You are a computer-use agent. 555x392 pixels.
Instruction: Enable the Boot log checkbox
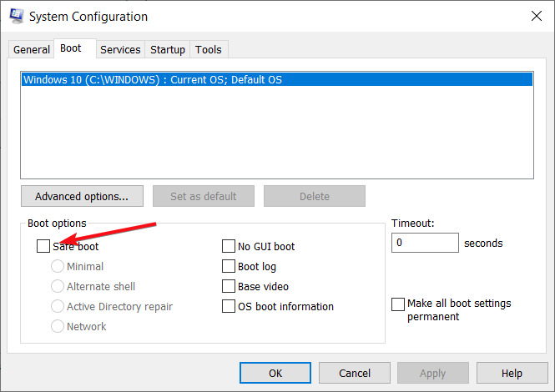(229, 266)
